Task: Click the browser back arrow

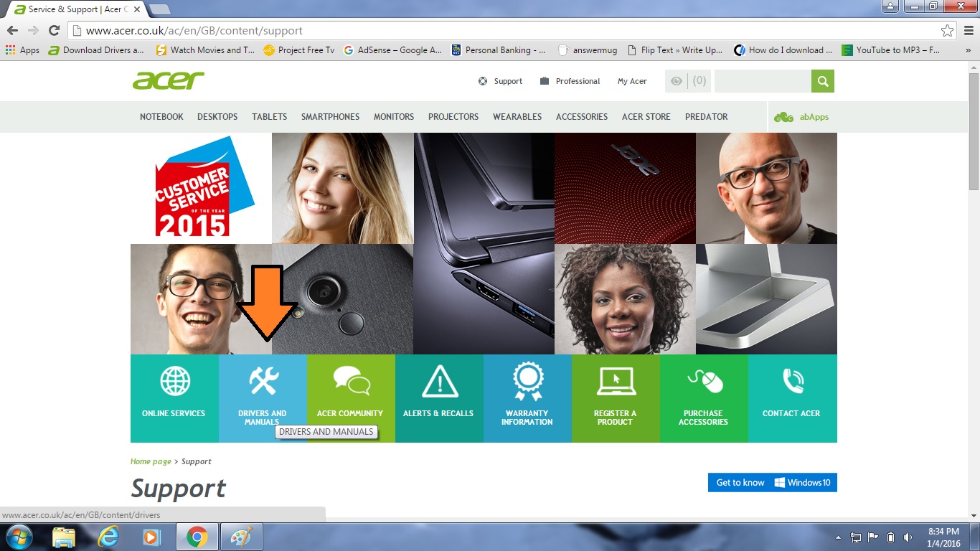Action: click(x=12, y=30)
